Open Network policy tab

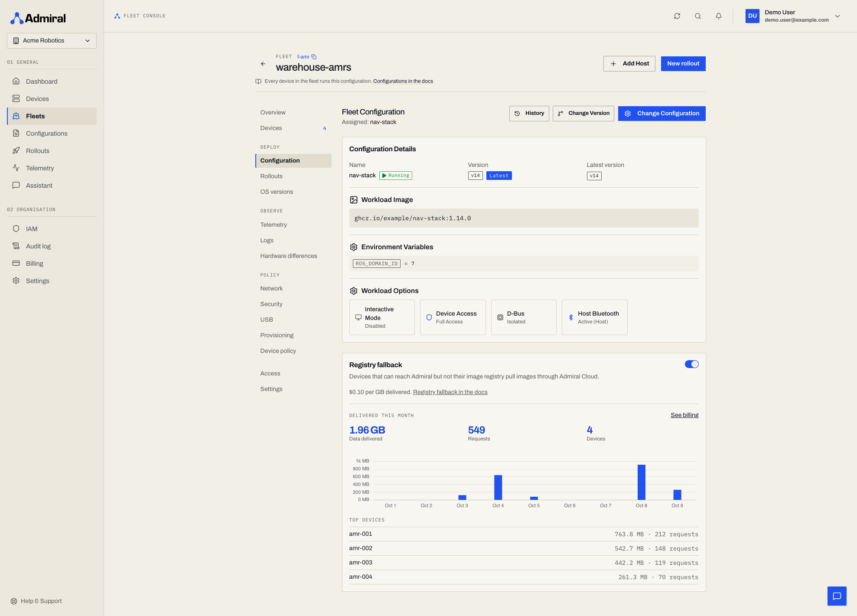[293, 288]
